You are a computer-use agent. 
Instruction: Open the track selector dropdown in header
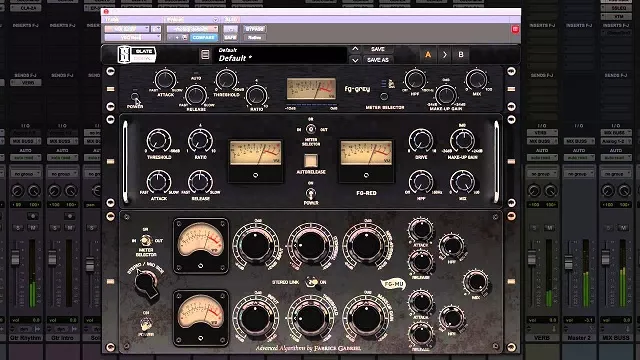coord(127,29)
